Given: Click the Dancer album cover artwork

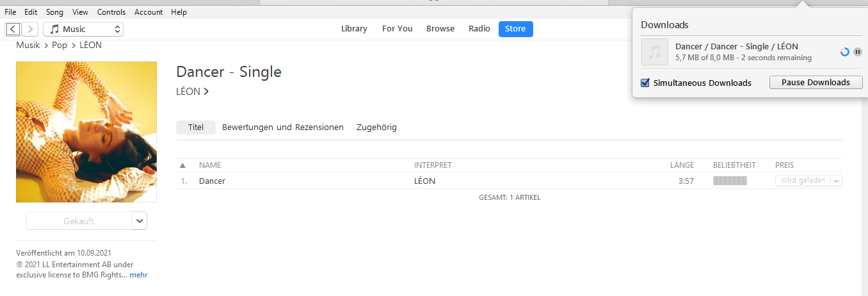Looking at the screenshot, I should click(86, 132).
